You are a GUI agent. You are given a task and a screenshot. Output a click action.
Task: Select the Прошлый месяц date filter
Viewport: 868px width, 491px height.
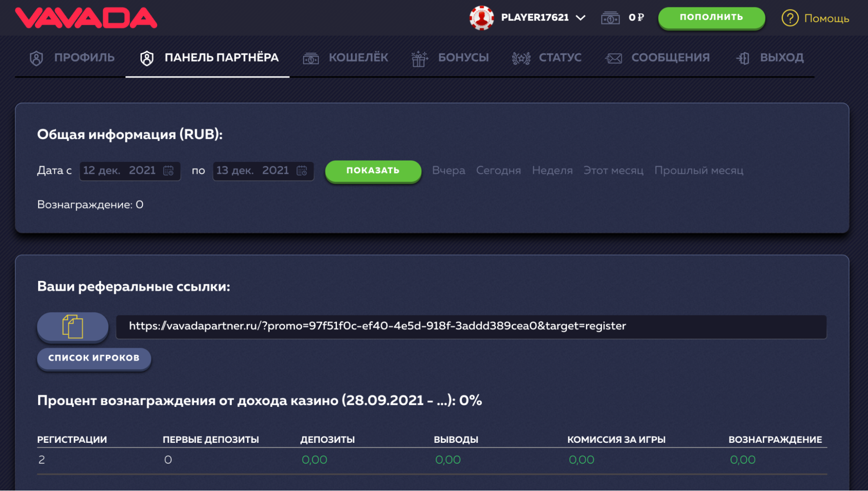(699, 171)
